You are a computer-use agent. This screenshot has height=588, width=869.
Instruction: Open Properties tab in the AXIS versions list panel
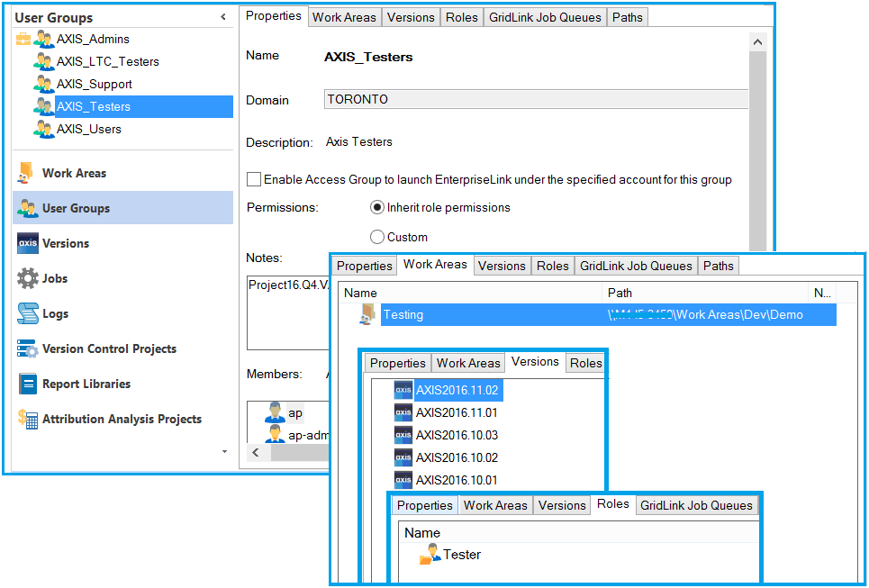pyautogui.click(x=398, y=363)
